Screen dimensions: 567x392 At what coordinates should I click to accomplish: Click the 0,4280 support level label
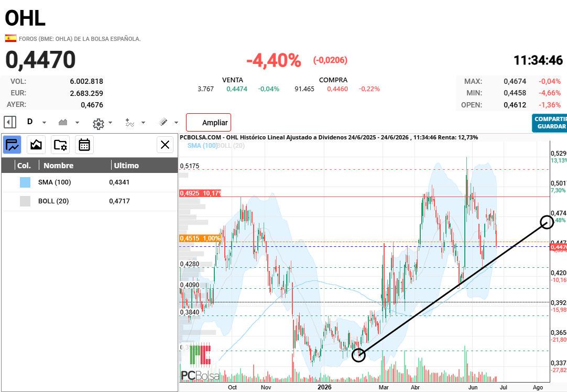pyautogui.click(x=190, y=264)
